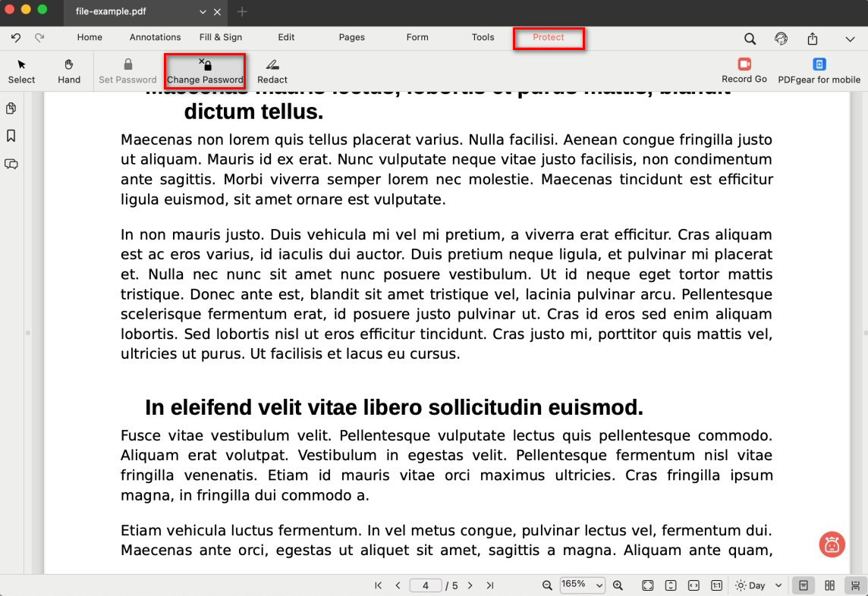Close the file-example.pdf tab
The height and width of the screenshot is (596, 868).
pyautogui.click(x=217, y=11)
